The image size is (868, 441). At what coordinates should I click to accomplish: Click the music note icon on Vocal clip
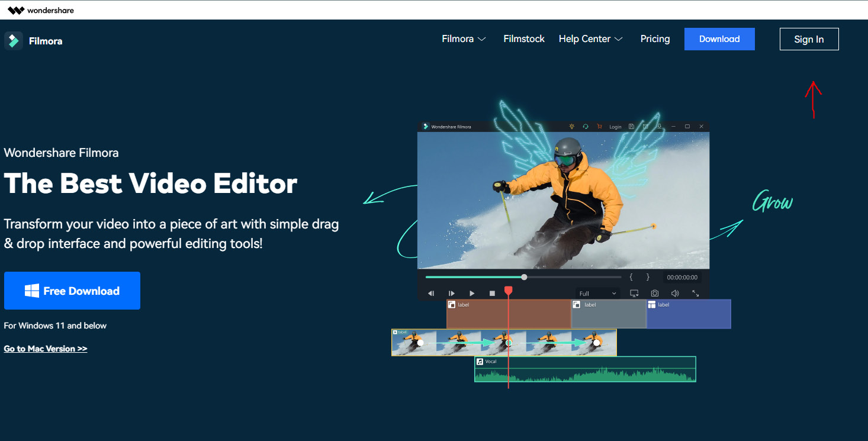(x=480, y=361)
